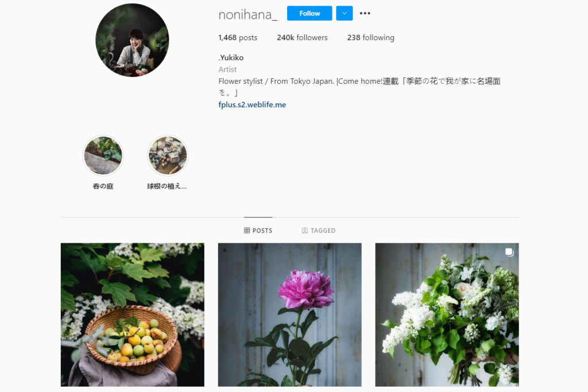Click the grid icon beside Posts
This screenshot has width=588, height=392.
click(x=247, y=231)
